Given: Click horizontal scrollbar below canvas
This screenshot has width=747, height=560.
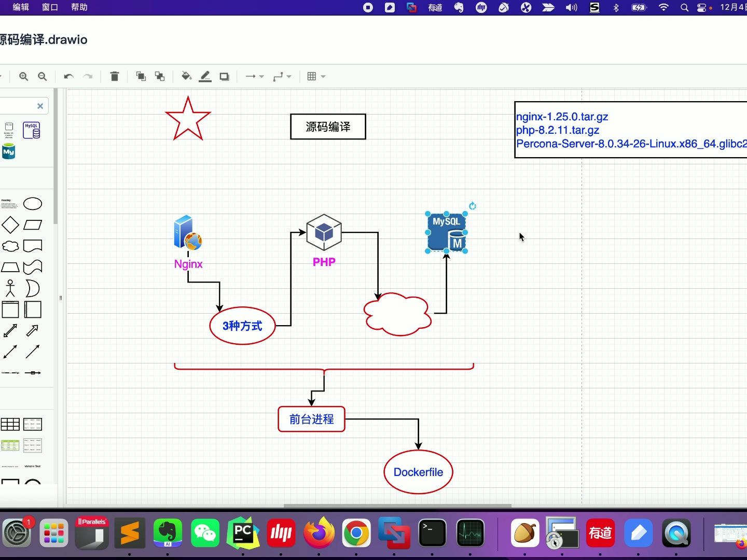Looking at the screenshot, I should (x=397, y=506).
